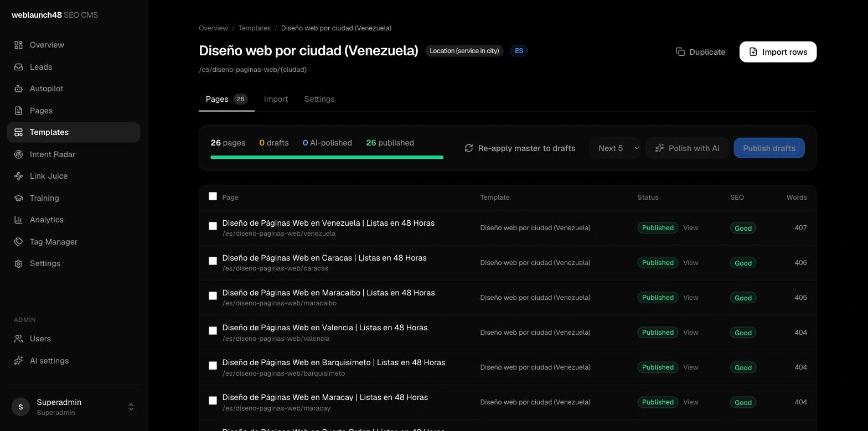Switch to the Import tab
Screen dimensions: 868x431
(x=276, y=99)
